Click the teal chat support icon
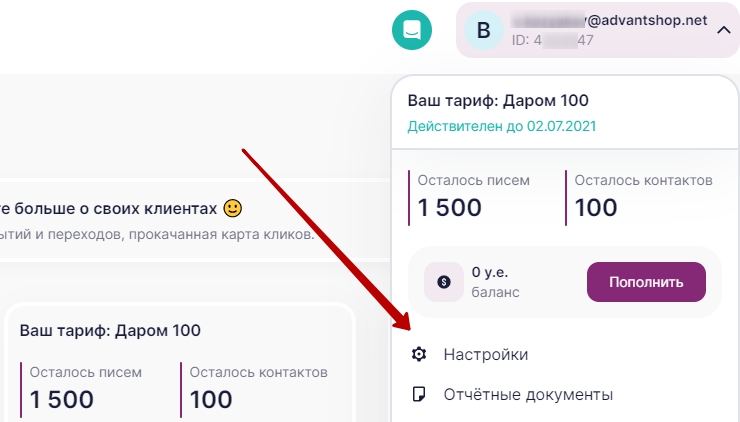Viewport: 740px width, 422px height. point(412,30)
